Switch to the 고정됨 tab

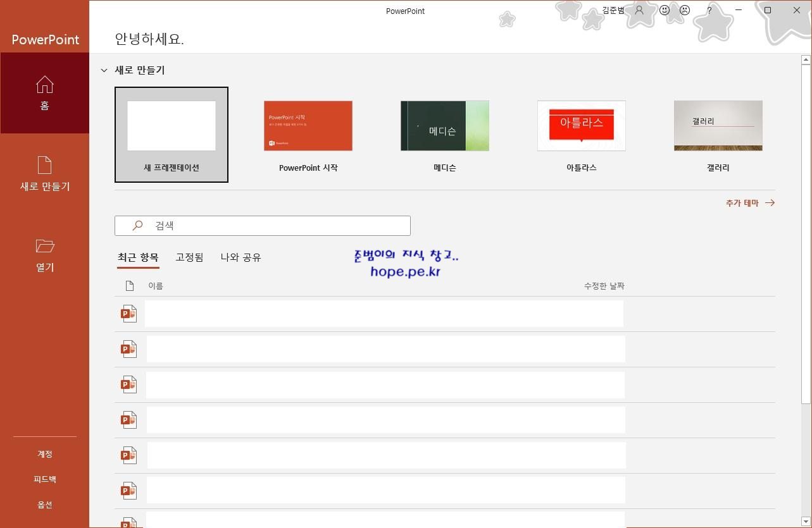(189, 257)
